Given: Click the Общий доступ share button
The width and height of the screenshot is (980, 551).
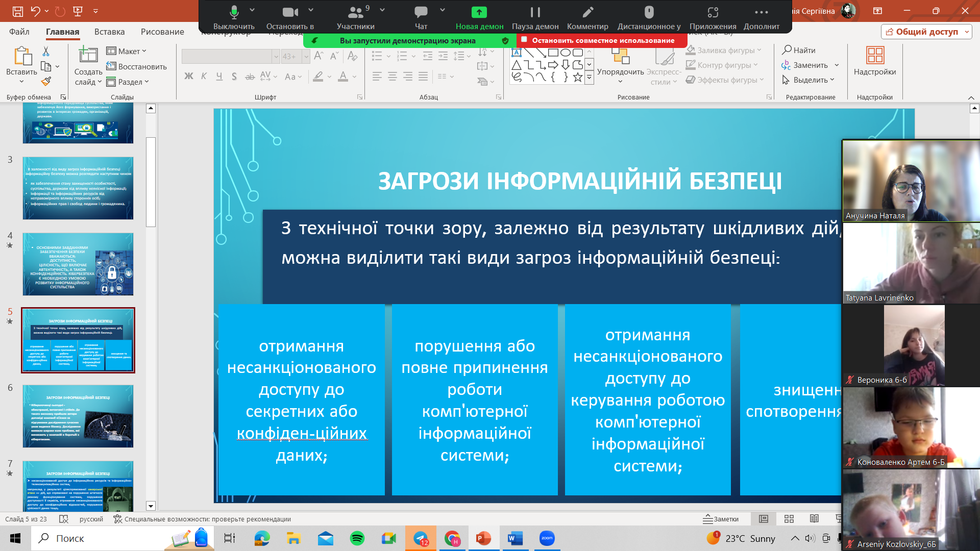Looking at the screenshot, I should click(922, 32).
